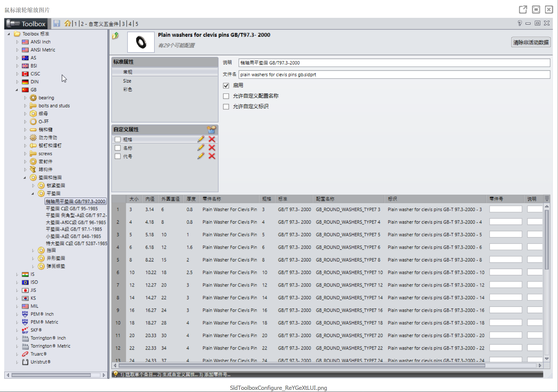Image resolution: width=558 pixels, height=392 pixels.
Task: Expand the ISO tree node
Action: [17, 282]
